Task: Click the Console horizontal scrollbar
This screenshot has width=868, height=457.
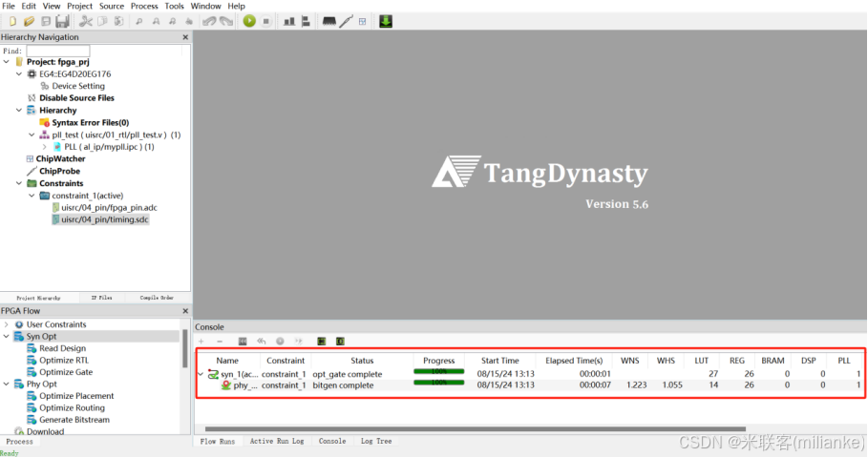Action: [x=475, y=428]
